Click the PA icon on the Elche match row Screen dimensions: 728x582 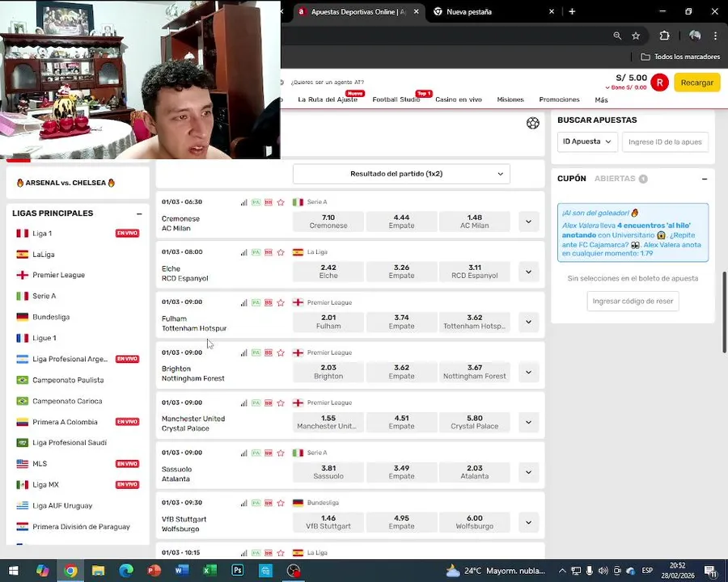click(x=256, y=252)
